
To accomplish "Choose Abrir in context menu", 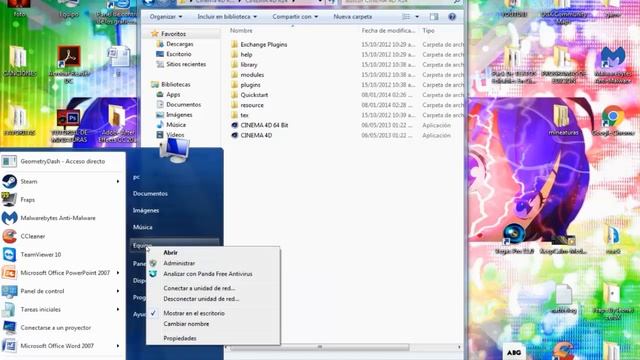I will [213, 253].
